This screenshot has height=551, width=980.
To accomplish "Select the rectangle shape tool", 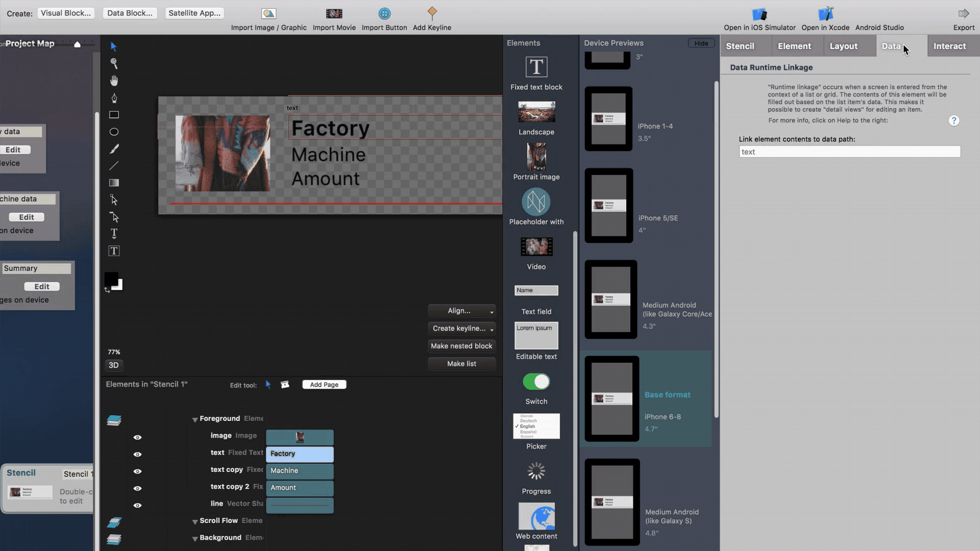I will pos(114,114).
